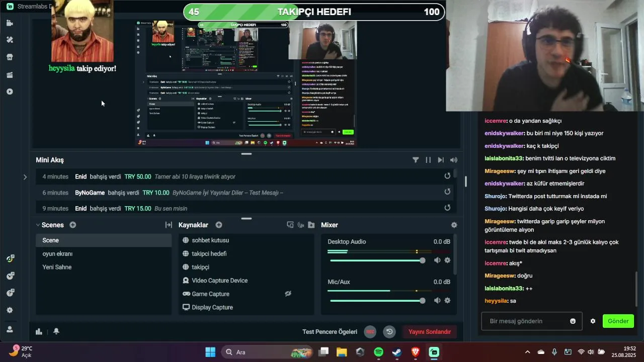Image resolution: width=644 pixels, height=362 pixels.
Task: Open Brave browser from taskbar
Action: pyautogui.click(x=416, y=352)
